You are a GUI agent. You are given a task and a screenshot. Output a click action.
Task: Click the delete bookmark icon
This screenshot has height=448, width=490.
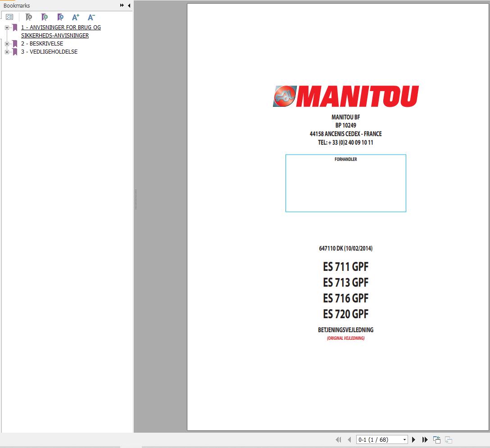[28, 17]
